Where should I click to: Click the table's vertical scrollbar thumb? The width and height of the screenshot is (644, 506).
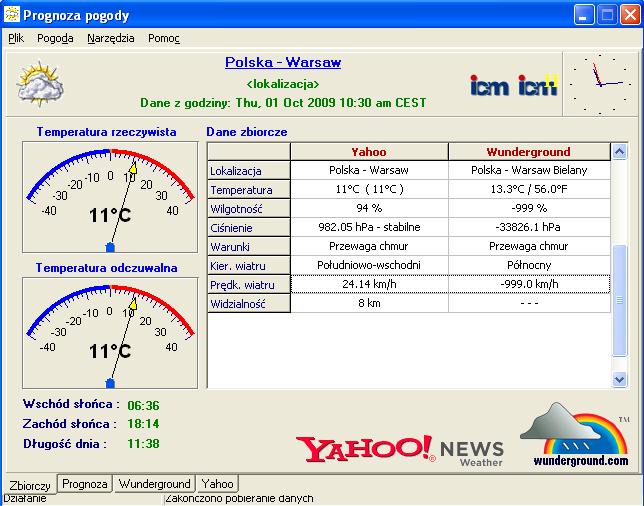click(619, 301)
